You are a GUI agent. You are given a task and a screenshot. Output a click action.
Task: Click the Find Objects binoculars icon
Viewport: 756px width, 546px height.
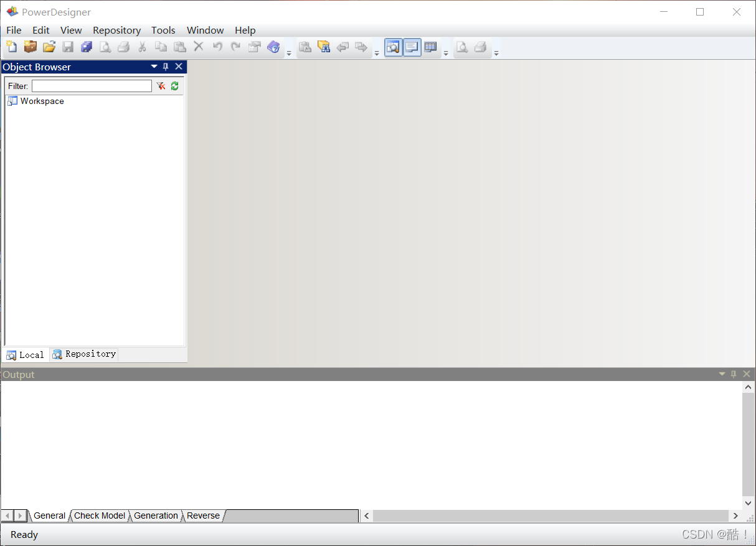324,47
